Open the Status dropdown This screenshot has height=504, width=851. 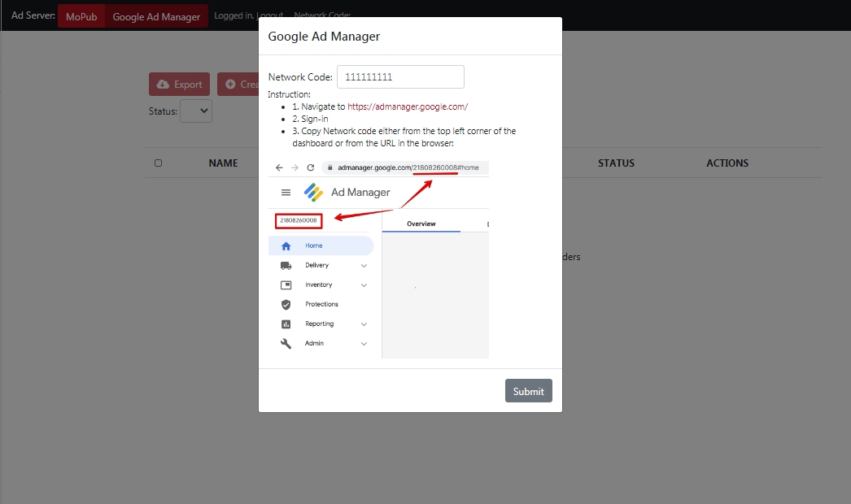click(196, 111)
